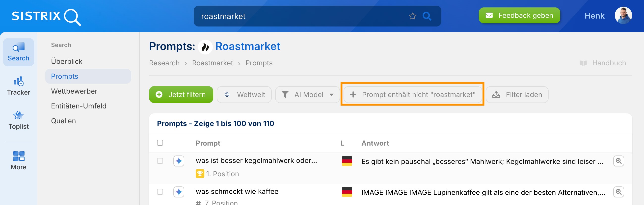Open the Search module in the sidebar

click(x=19, y=52)
